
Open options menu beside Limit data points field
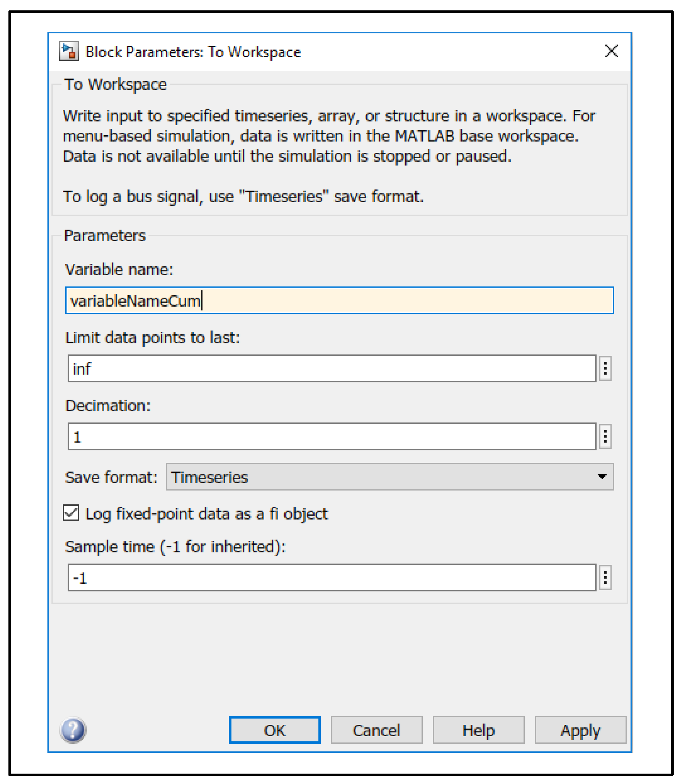click(x=605, y=368)
